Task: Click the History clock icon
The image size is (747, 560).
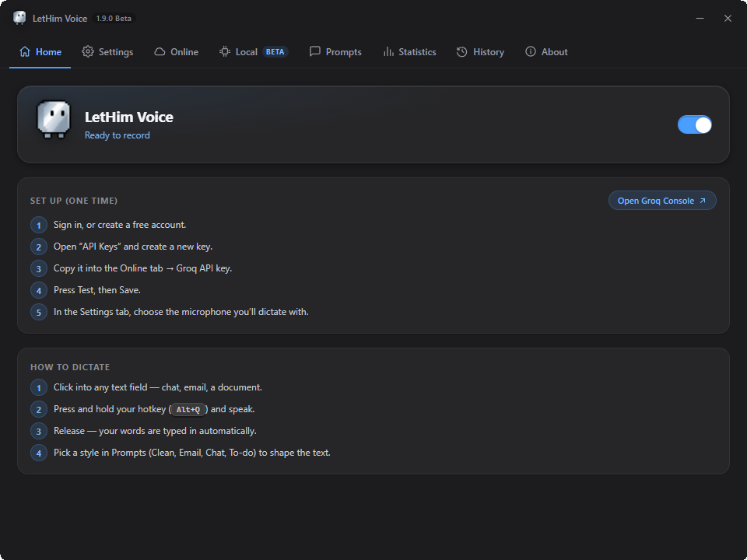Action: point(461,52)
